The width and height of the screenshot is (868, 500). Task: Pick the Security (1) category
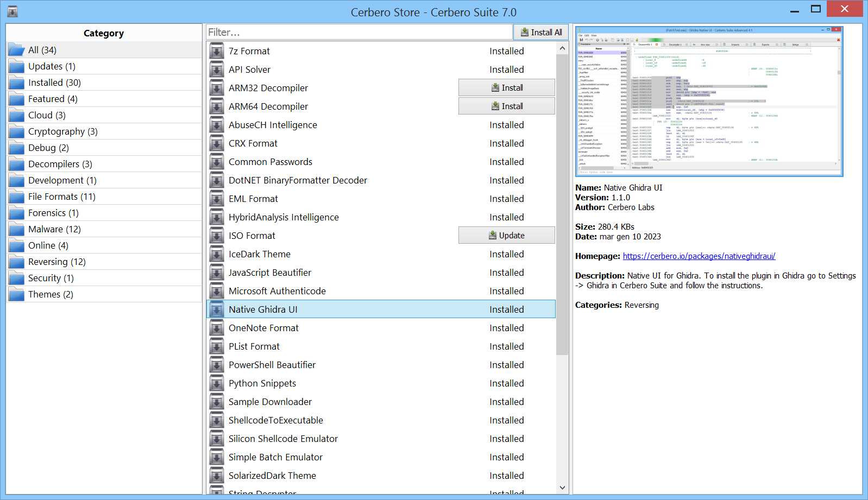[104, 278]
